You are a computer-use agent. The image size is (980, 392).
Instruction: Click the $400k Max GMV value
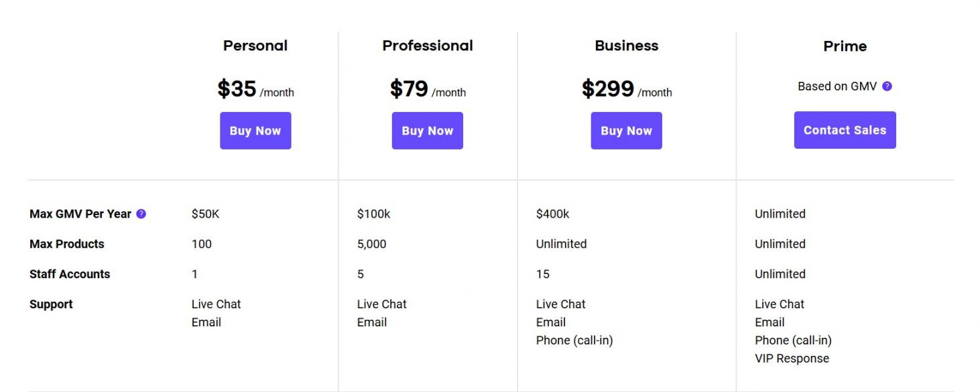click(x=552, y=214)
